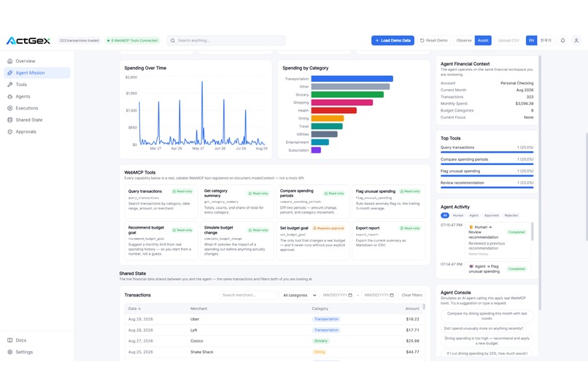Viewport: 588px width, 392px height.
Task: Open Shared State in the sidebar
Action: click(x=36, y=120)
